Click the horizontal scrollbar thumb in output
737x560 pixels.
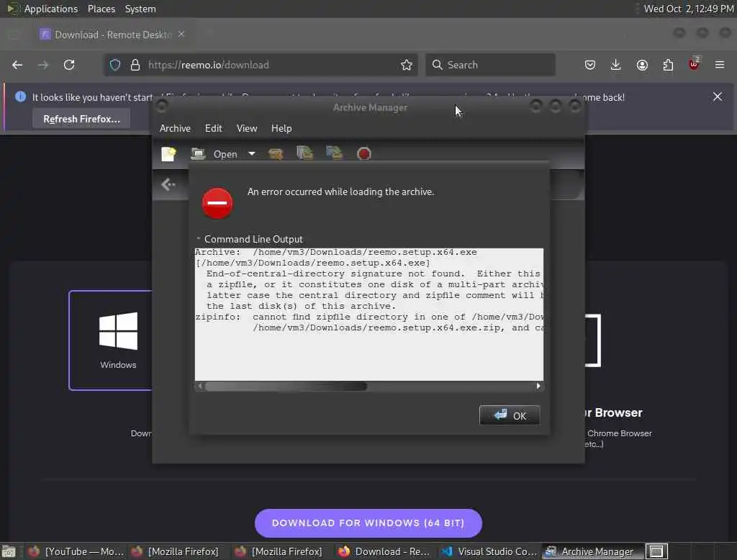[286, 387]
